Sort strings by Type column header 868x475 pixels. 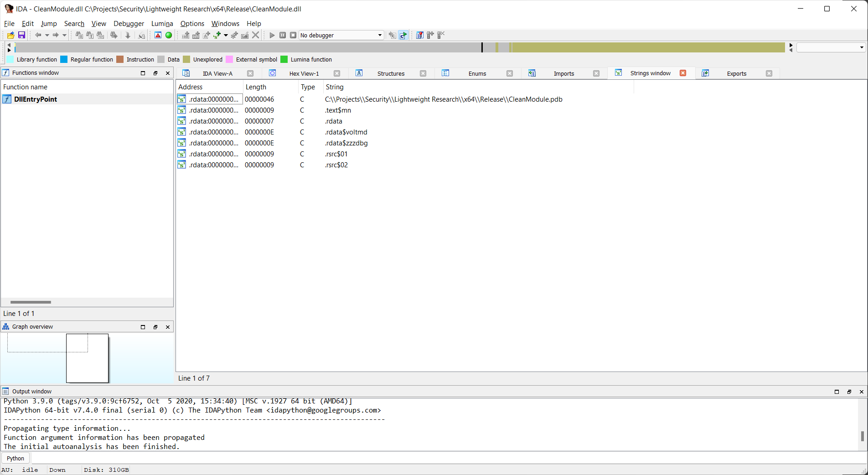[310, 87]
